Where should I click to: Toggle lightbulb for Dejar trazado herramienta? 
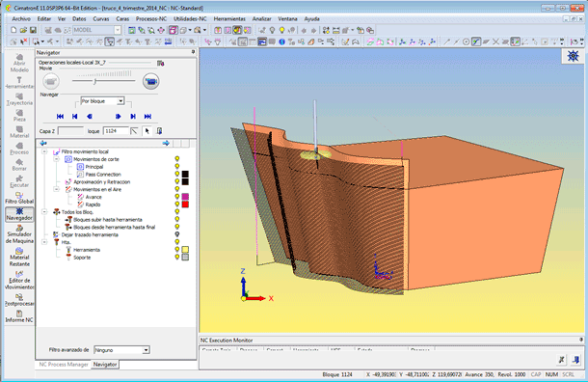pos(177,234)
